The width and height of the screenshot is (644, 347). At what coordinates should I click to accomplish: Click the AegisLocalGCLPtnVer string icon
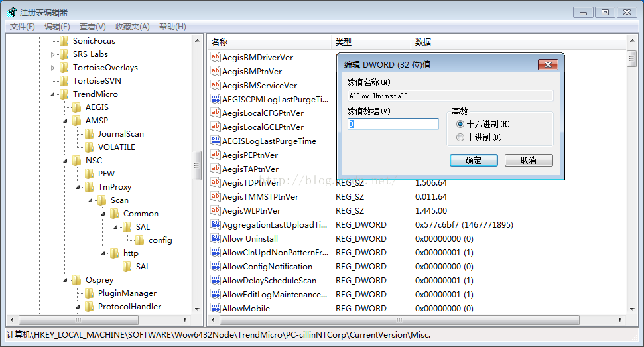pyautogui.click(x=215, y=127)
